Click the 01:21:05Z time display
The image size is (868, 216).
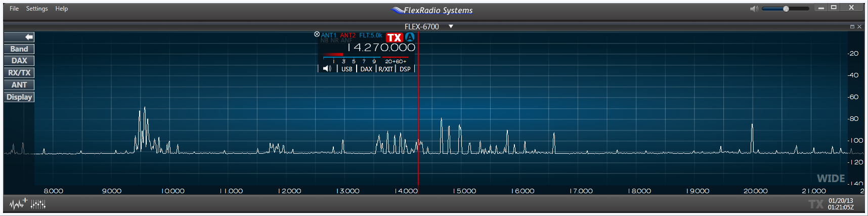tap(841, 207)
